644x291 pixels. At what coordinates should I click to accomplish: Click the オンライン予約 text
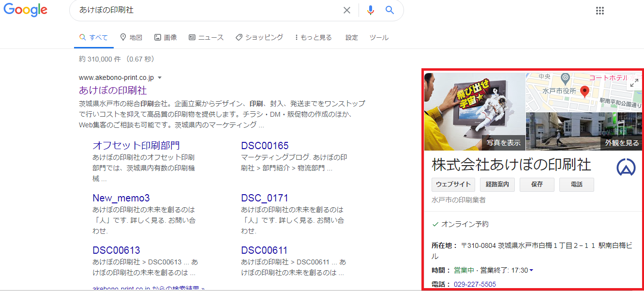click(465, 224)
